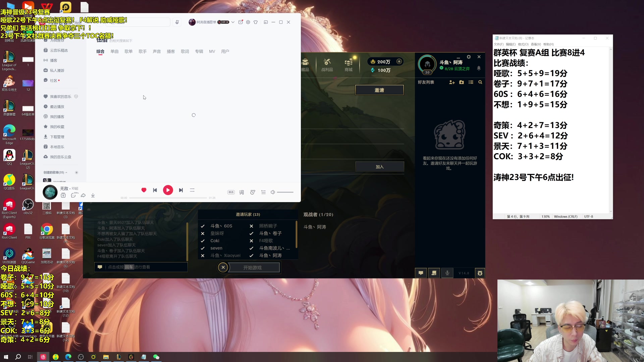Open 我喜欢的音乐 playlist

(60, 97)
